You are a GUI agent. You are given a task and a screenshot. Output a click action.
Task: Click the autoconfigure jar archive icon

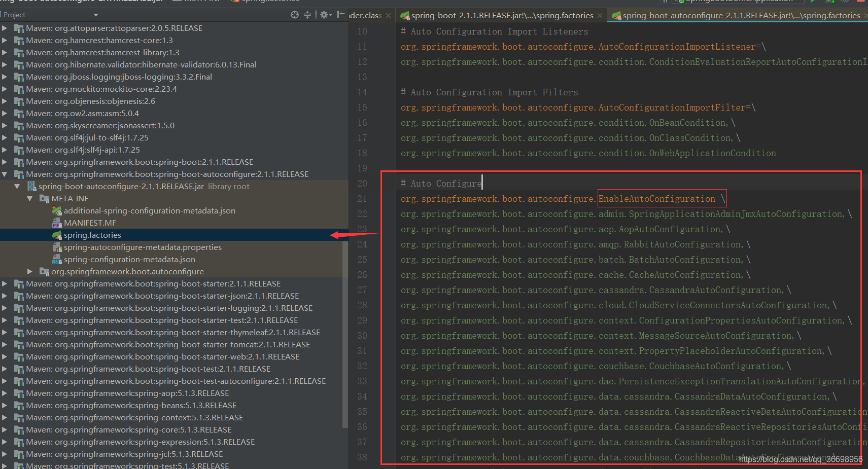(31, 187)
